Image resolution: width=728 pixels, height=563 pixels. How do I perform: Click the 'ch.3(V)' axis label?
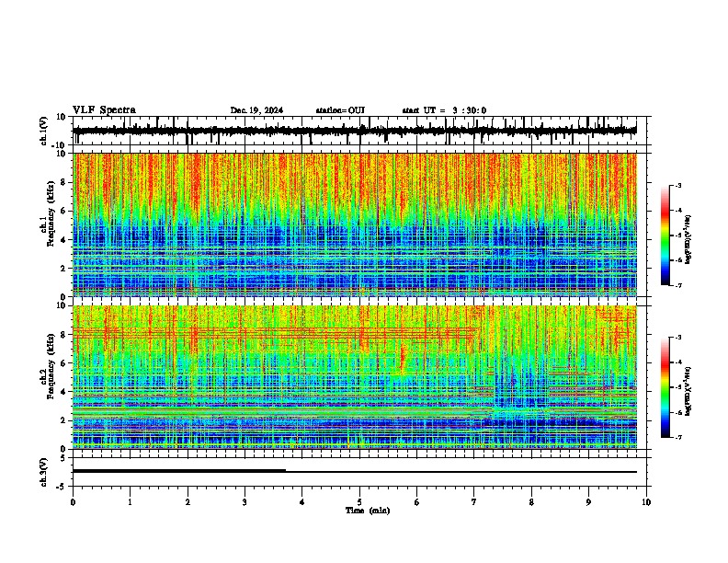[x=43, y=472]
